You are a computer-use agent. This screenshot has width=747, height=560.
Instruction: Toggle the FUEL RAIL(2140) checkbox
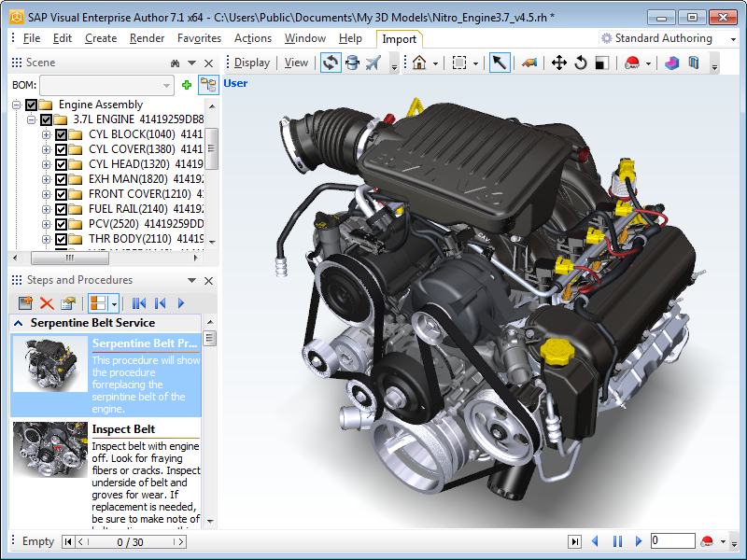pos(62,209)
